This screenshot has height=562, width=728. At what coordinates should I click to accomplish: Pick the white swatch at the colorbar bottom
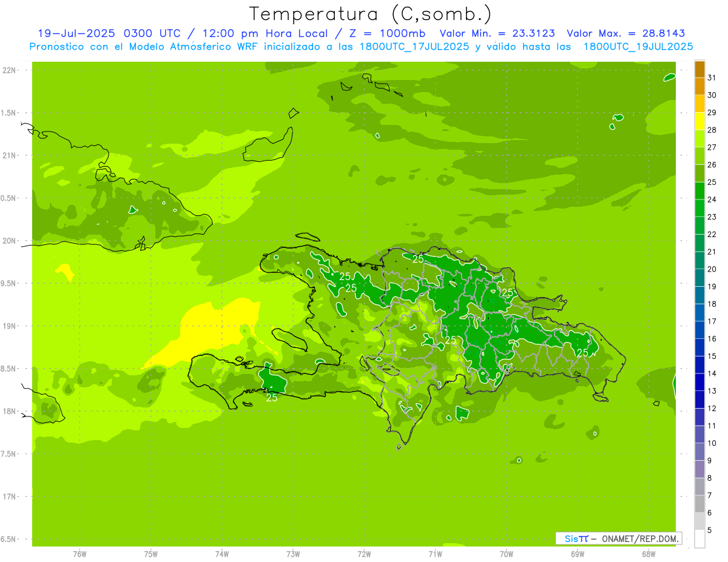tap(699, 538)
